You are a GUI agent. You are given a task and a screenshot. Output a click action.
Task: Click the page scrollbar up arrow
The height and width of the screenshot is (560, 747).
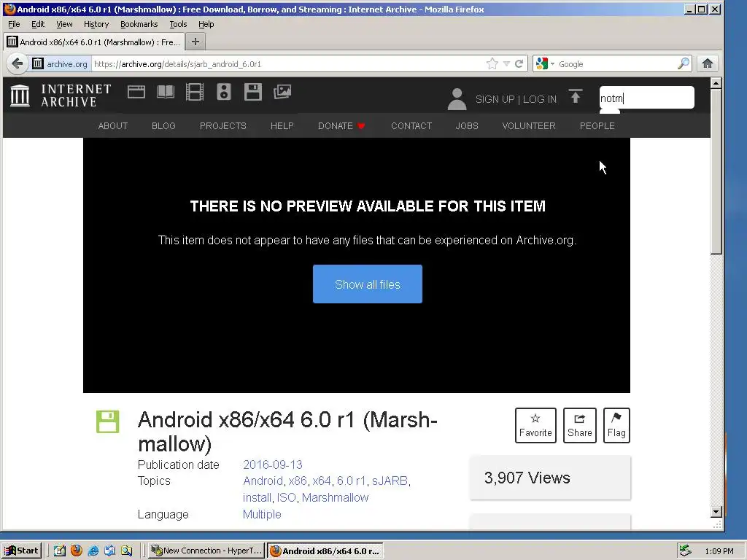716,83
